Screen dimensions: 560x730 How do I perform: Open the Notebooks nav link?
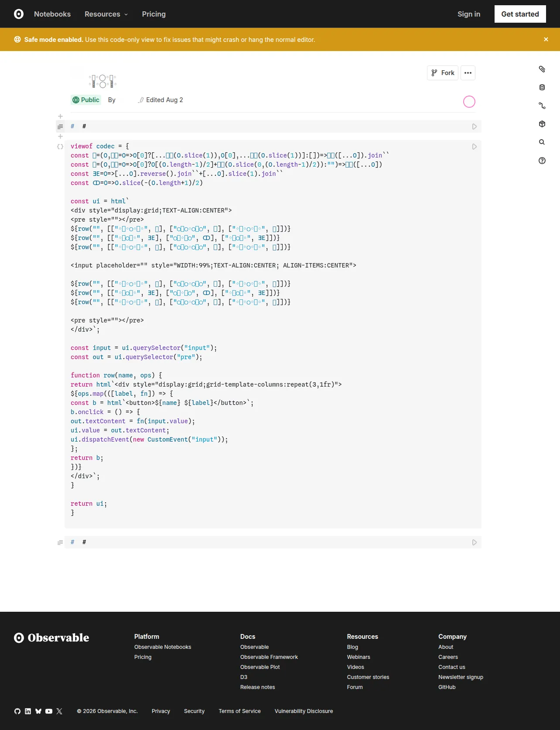point(52,14)
